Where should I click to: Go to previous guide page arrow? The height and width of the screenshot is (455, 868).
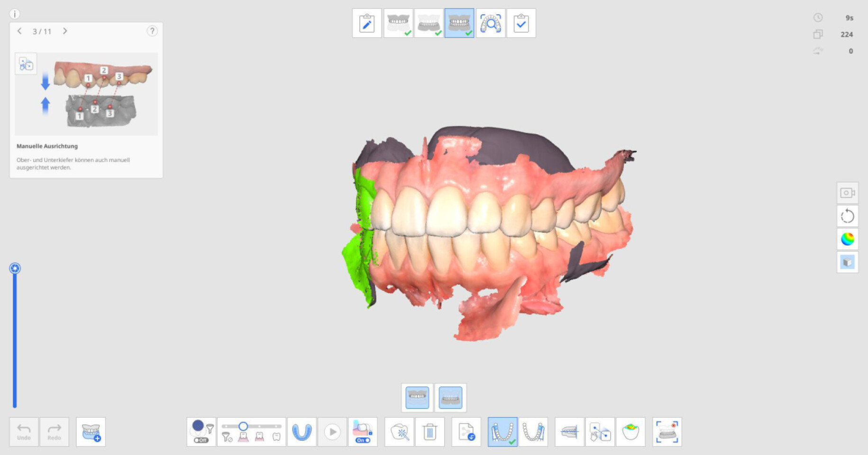[x=19, y=31]
